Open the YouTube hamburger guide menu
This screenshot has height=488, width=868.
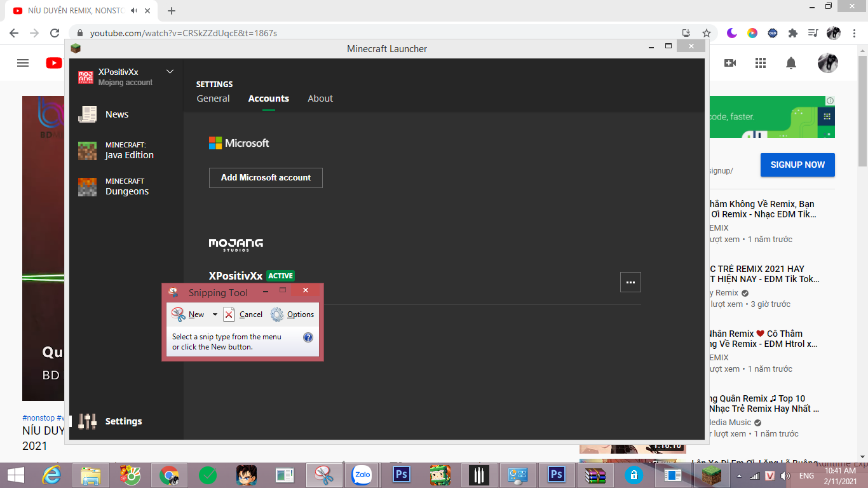click(23, 63)
